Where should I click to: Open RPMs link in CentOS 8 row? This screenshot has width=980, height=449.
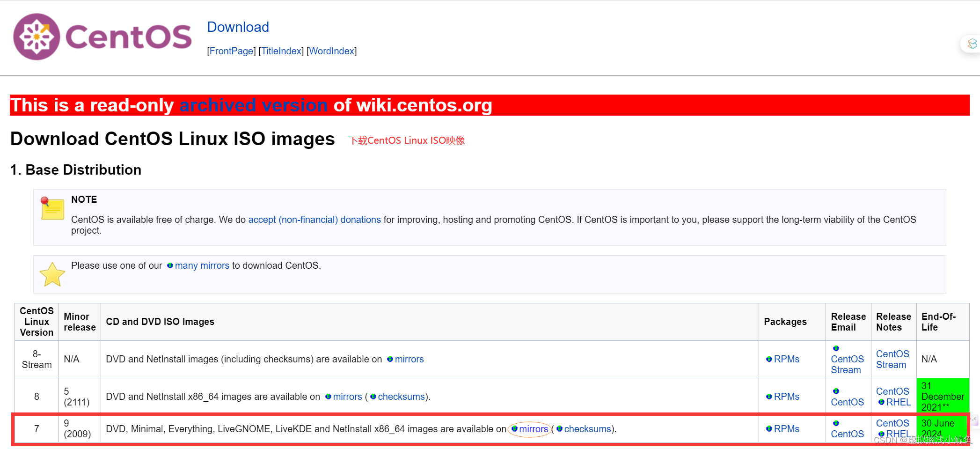click(787, 397)
